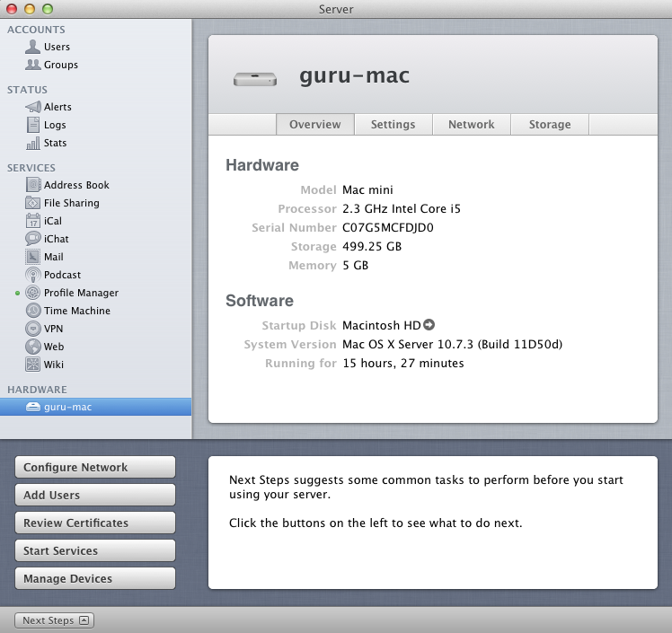Click the storage value 499.25 GB
672x633 pixels.
tap(372, 246)
